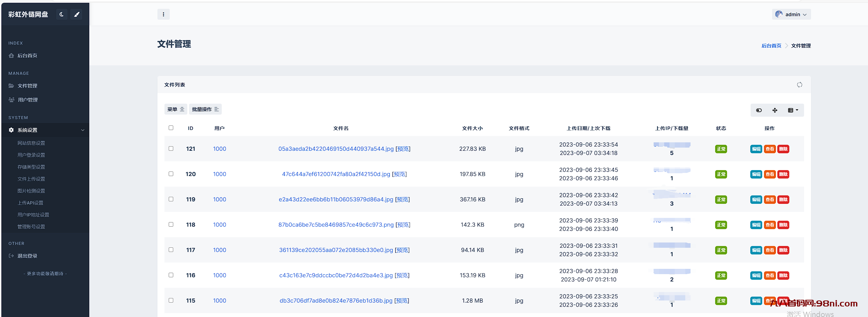Open the 菜单 dropdown
The width and height of the screenshot is (868, 317).
175,109
